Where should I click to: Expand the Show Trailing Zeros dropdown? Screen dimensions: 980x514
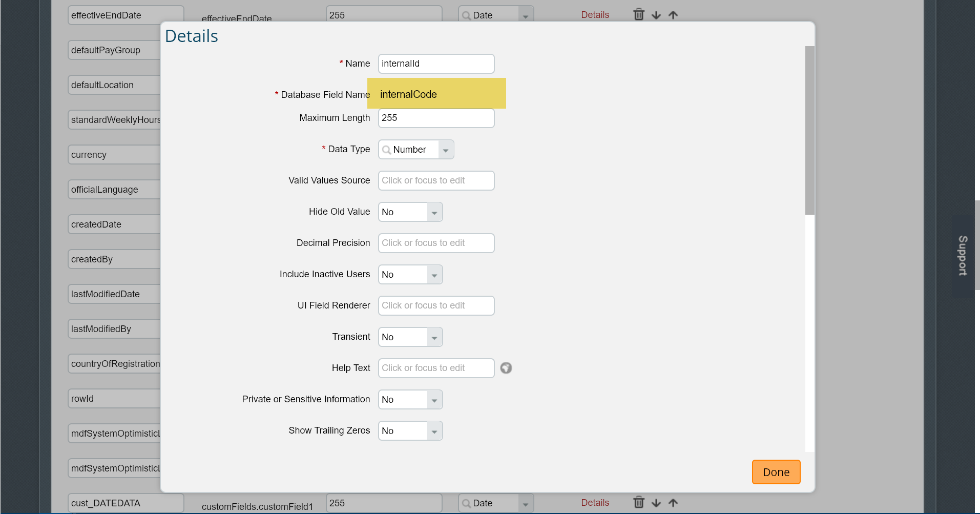point(434,431)
